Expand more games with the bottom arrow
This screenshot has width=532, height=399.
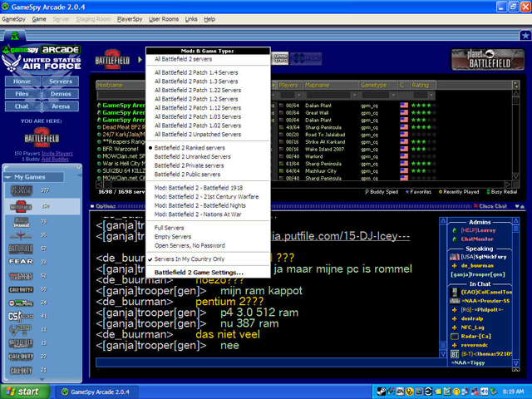42,379
